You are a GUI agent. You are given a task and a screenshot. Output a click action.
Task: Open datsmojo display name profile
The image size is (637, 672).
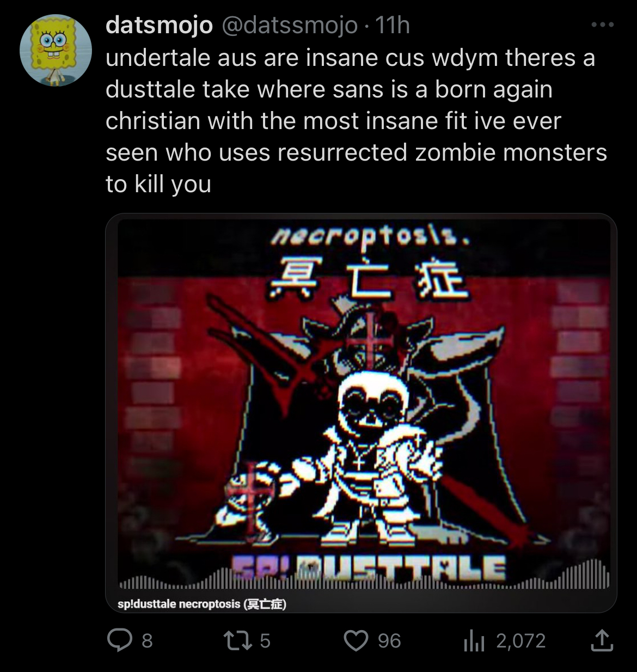point(159,25)
